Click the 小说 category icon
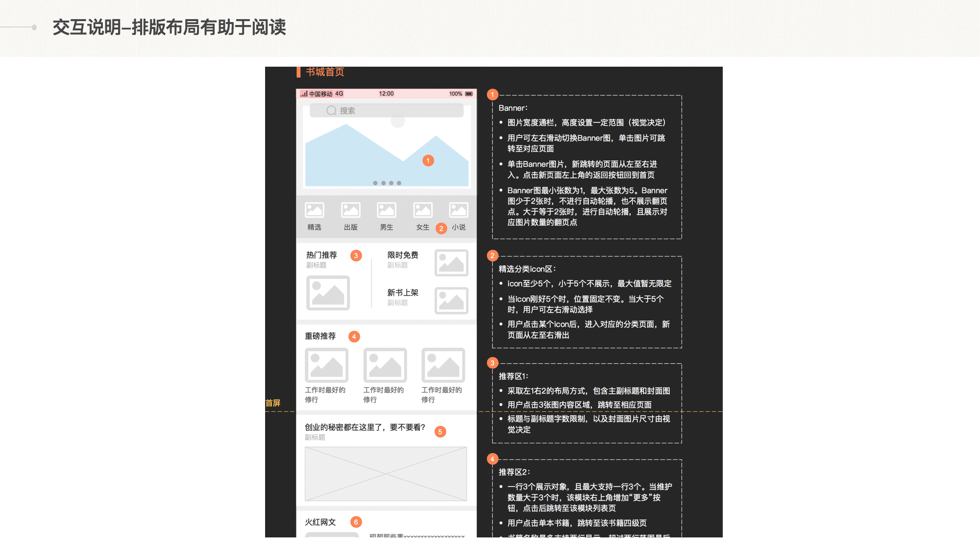This screenshot has height=559, width=980. (x=459, y=210)
